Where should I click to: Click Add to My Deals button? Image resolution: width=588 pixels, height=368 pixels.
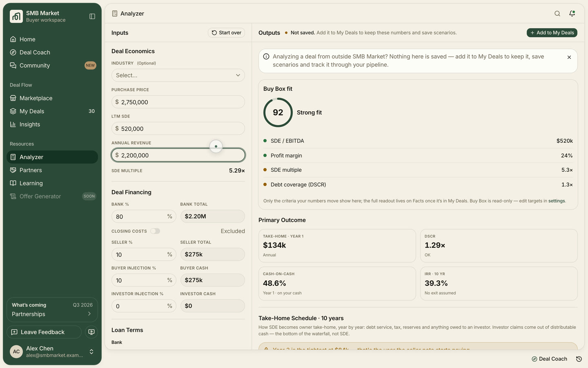pyautogui.click(x=552, y=33)
